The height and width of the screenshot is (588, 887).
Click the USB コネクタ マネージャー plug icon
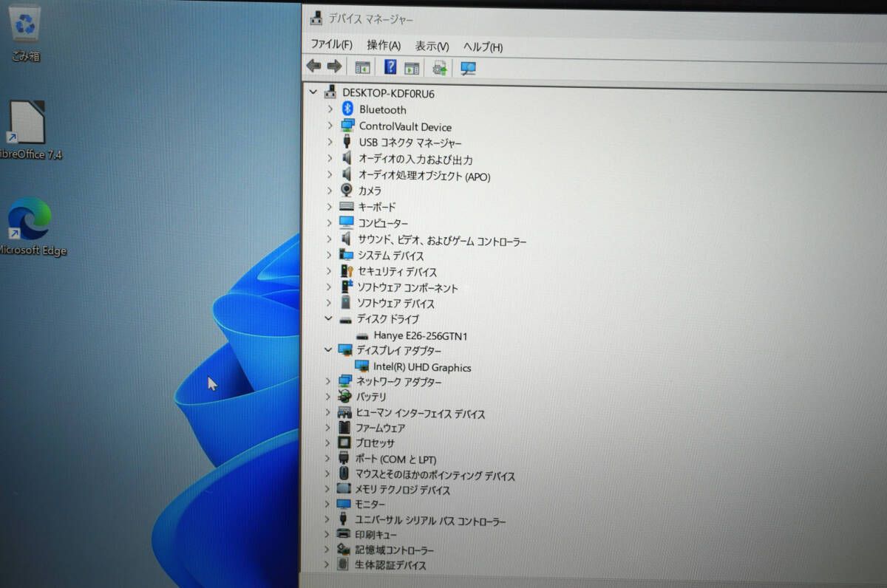coord(347,142)
